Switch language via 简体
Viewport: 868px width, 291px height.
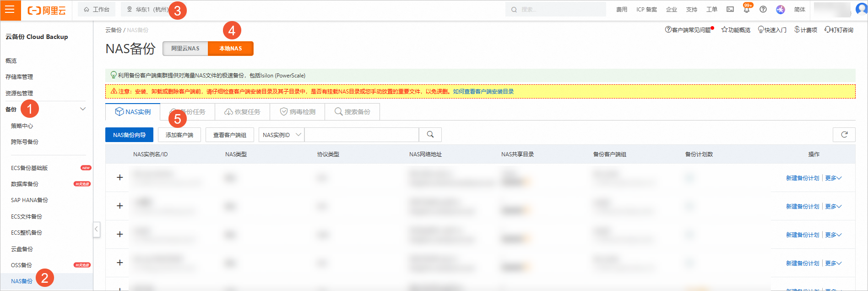[800, 9]
